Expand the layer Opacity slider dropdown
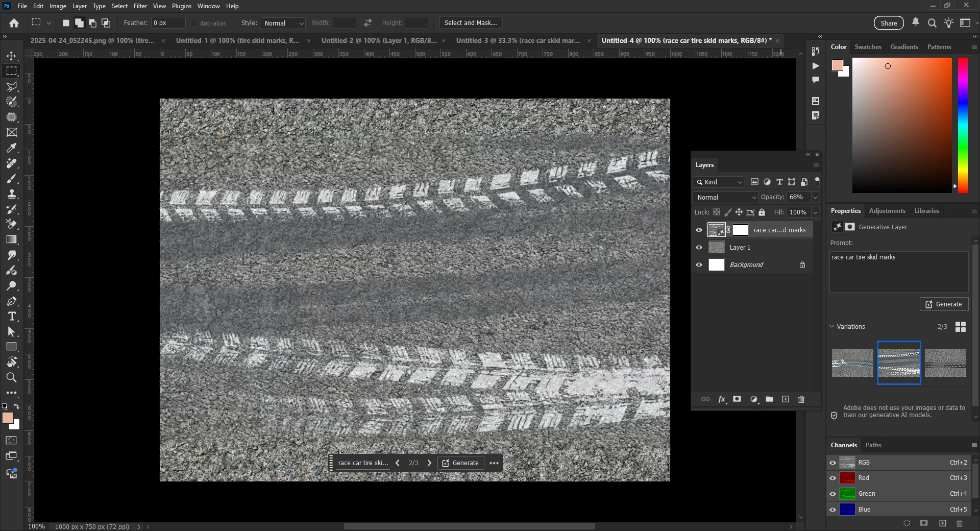This screenshot has height=531, width=980. pos(815,198)
